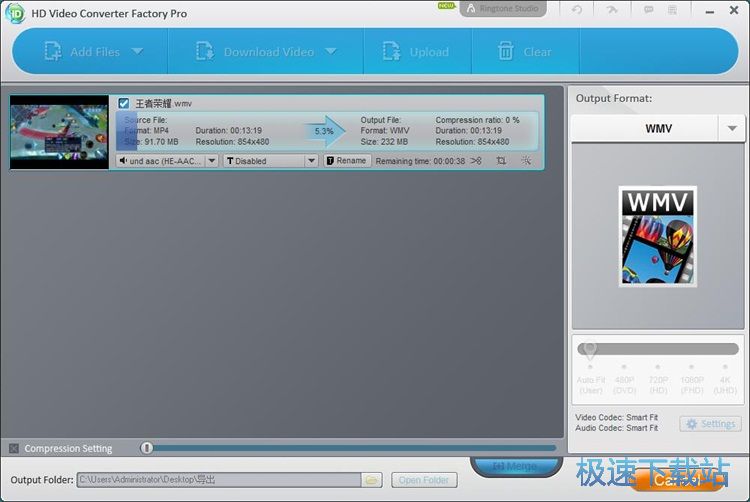The height and width of the screenshot is (502, 750).
Task: Click the Rename button
Action: click(347, 161)
